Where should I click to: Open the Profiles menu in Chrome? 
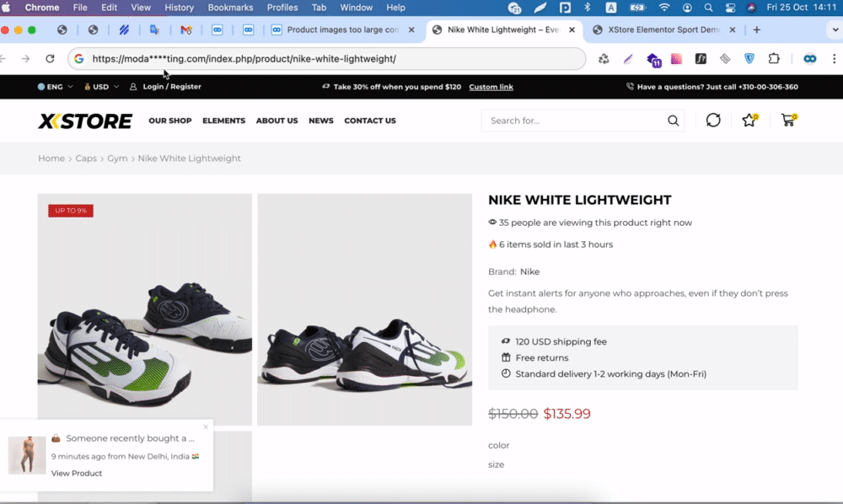point(282,8)
